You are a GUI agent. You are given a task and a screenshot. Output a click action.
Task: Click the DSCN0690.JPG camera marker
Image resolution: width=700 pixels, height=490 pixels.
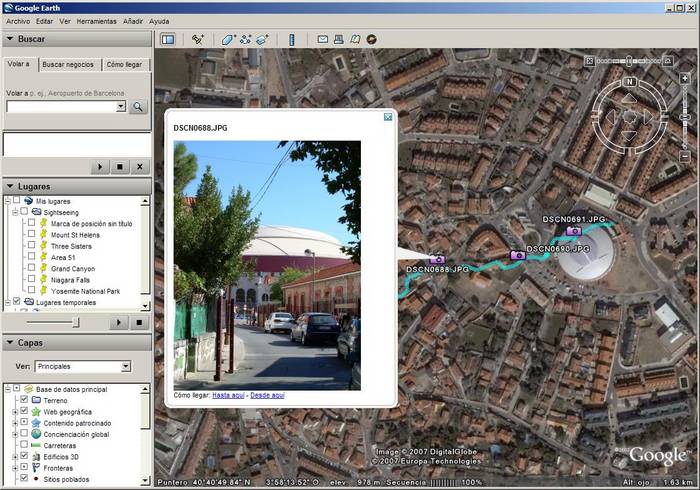[x=518, y=255]
